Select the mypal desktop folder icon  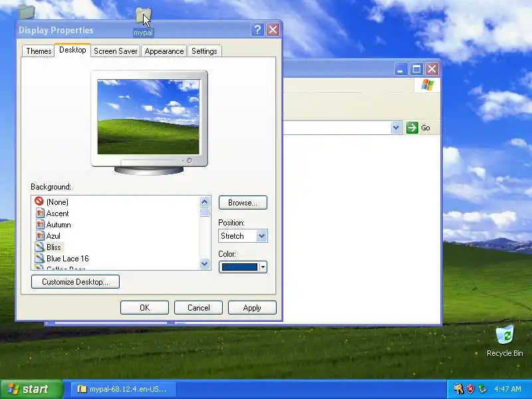click(143, 22)
